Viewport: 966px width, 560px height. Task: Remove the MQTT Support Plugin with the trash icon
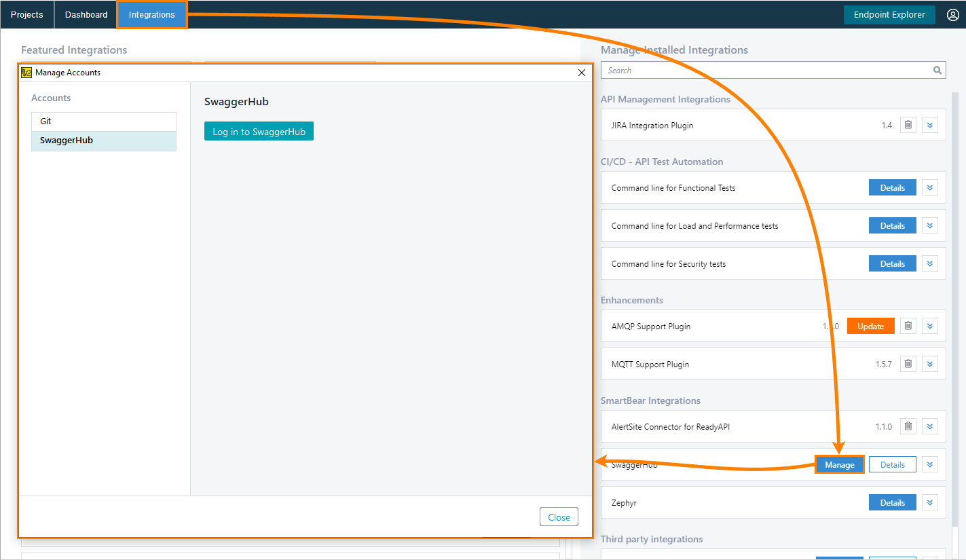[x=908, y=365]
